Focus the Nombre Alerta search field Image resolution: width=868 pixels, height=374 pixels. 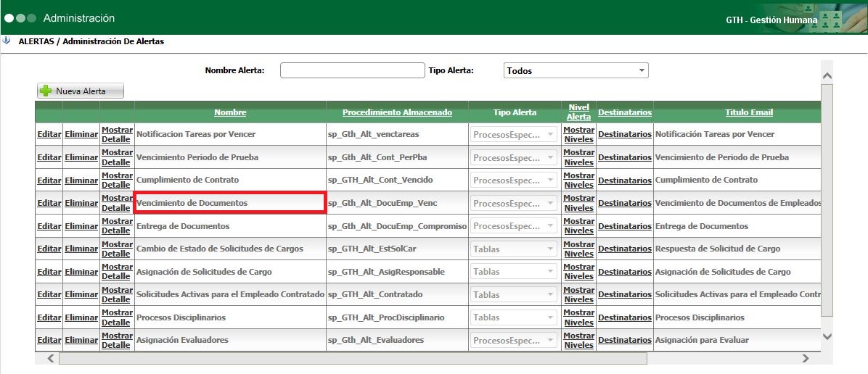[352, 70]
